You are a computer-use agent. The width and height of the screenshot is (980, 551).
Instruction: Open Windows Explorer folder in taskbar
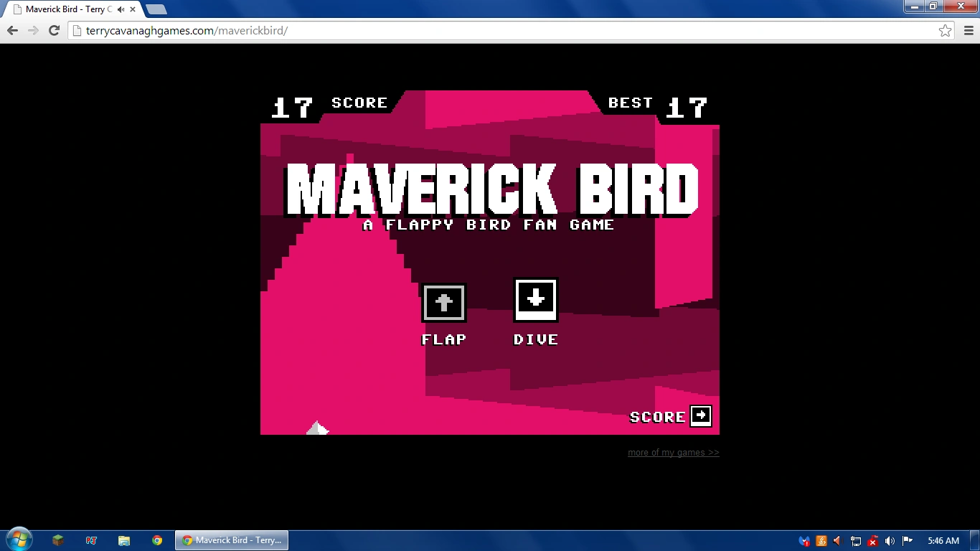[124, 540]
